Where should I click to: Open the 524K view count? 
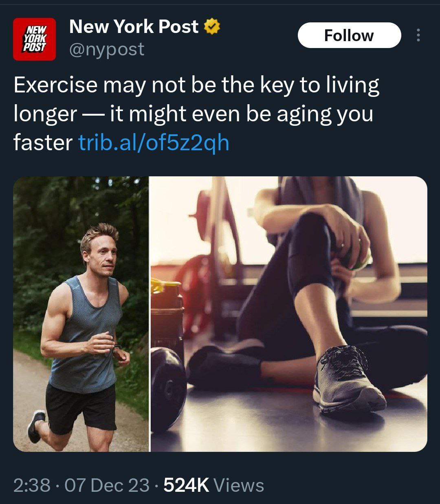(x=186, y=485)
